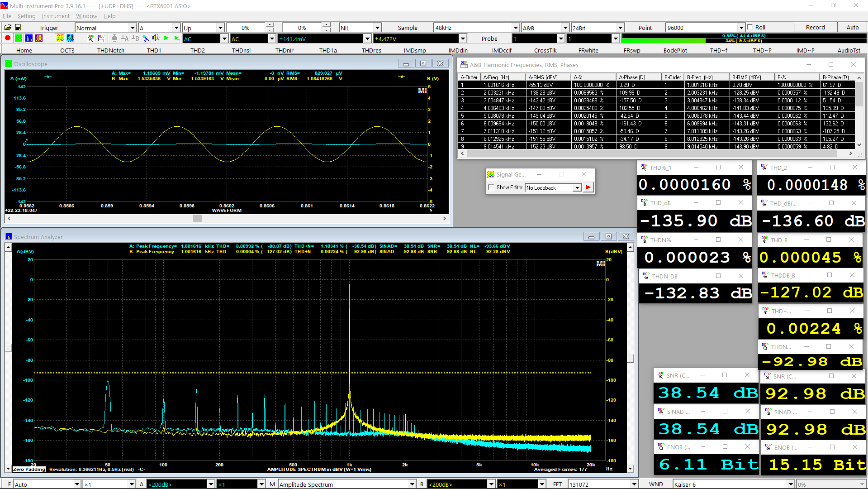
Task: Check the Show Editor checkbox
Action: (x=491, y=187)
